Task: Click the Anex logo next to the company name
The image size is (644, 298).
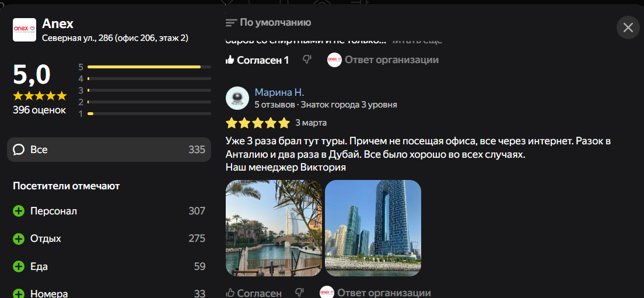Action: click(24, 30)
